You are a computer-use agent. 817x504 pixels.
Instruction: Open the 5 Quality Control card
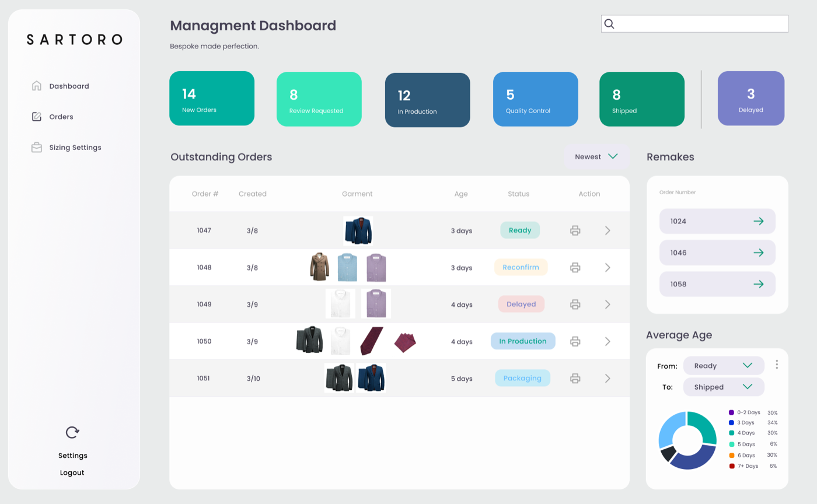tap(536, 99)
